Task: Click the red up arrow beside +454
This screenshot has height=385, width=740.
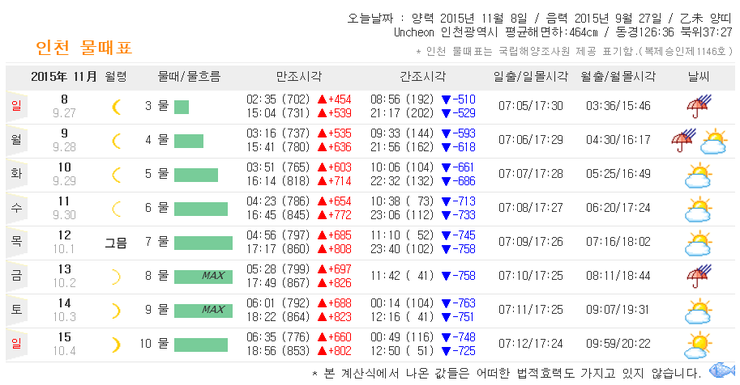Action: pyautogui.click(x=322, y=100)
